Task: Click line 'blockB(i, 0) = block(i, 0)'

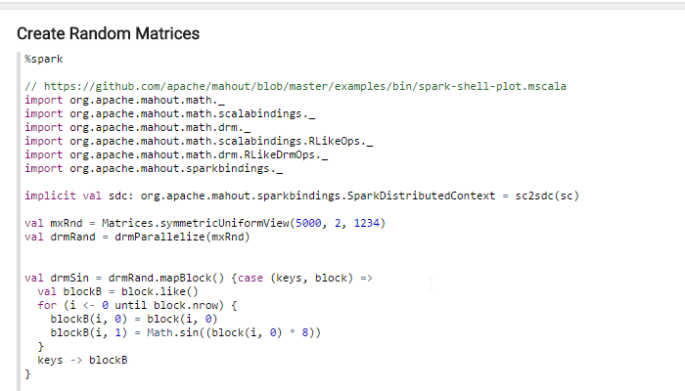Action: click(134, 319)
